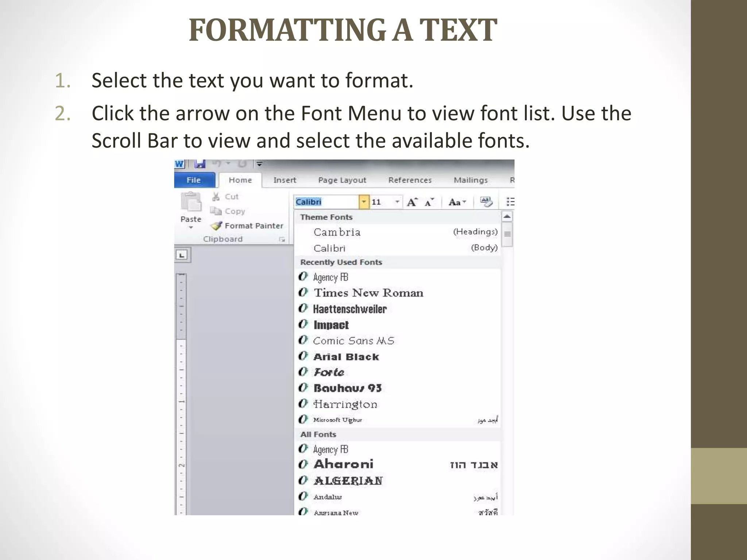Choose Calibri (Body) theme font
The width and height of the screenshot is (747, 560).
398,248
